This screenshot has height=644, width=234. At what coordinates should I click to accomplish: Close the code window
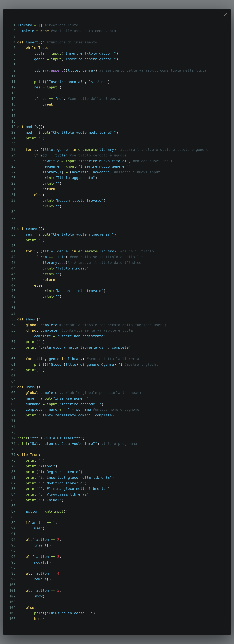(225, 15)
